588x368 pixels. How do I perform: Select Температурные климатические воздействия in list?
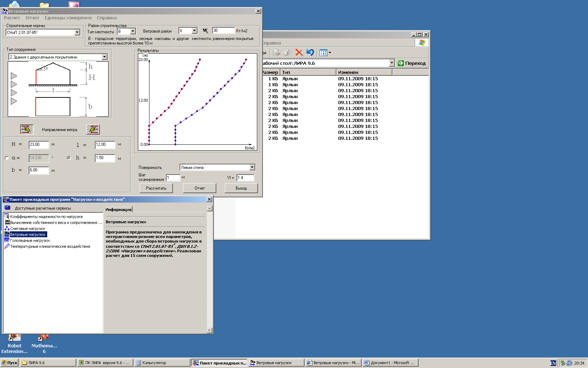[50, 246]
